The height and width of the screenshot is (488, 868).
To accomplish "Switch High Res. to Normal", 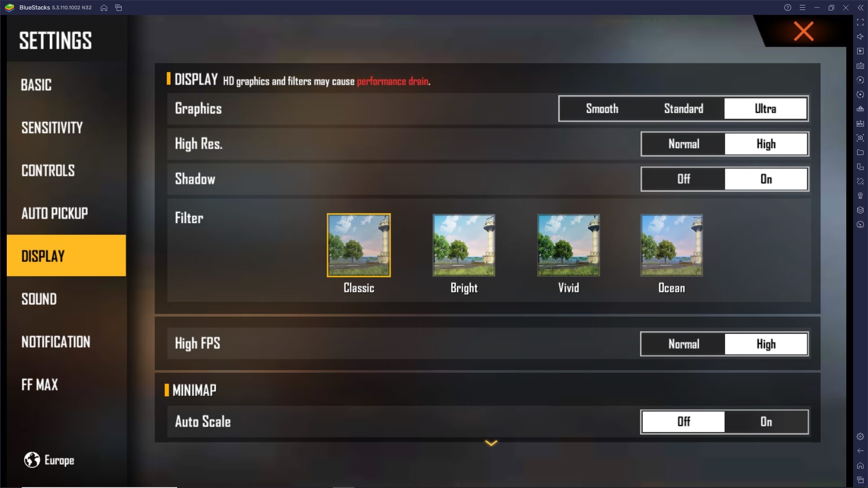I will 683,144.
